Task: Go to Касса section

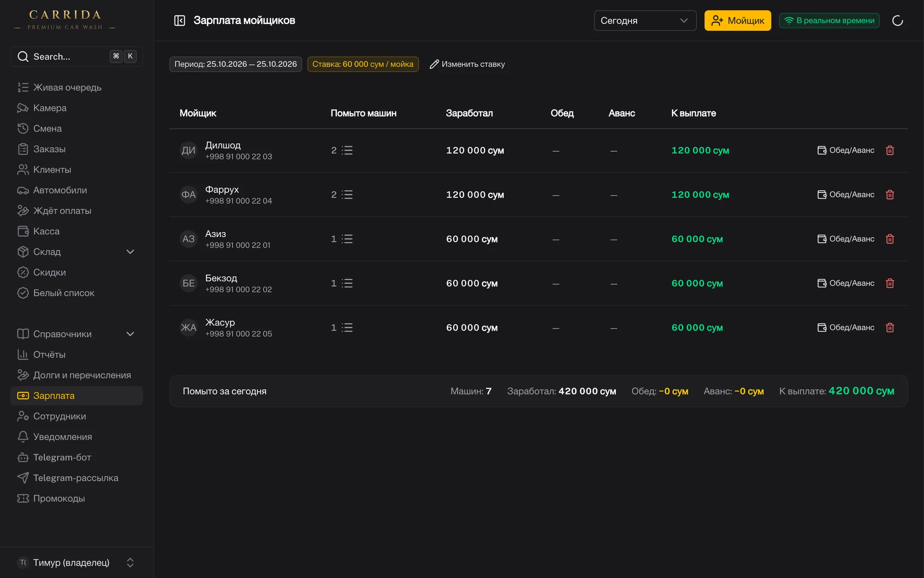Action: 77,231
